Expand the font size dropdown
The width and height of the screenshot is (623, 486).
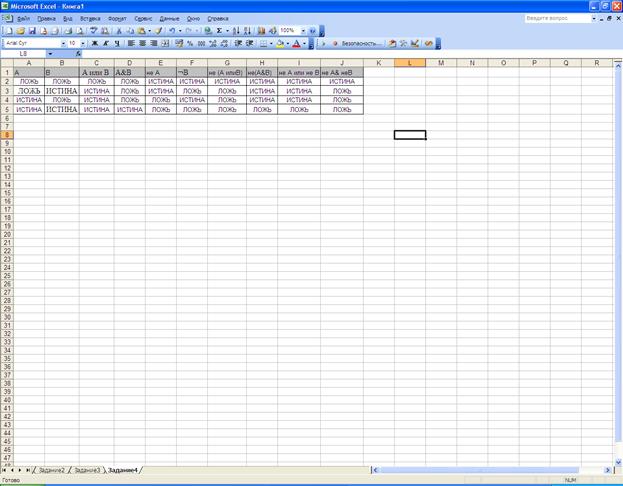[x=83, y=43]
